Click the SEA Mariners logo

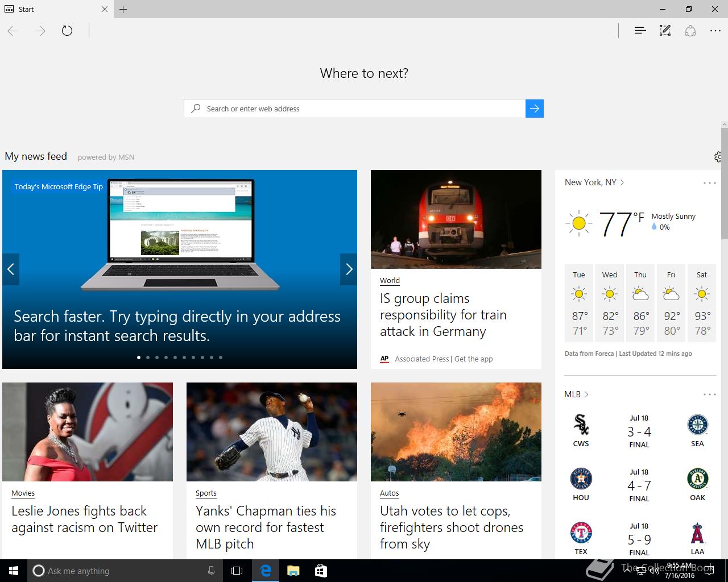697,425
